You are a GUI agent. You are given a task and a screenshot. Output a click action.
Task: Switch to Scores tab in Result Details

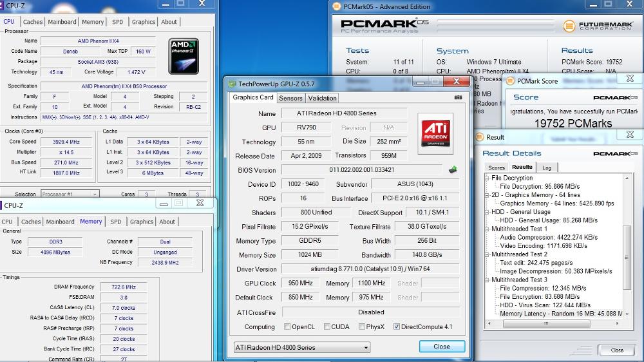tap(496, 167)
